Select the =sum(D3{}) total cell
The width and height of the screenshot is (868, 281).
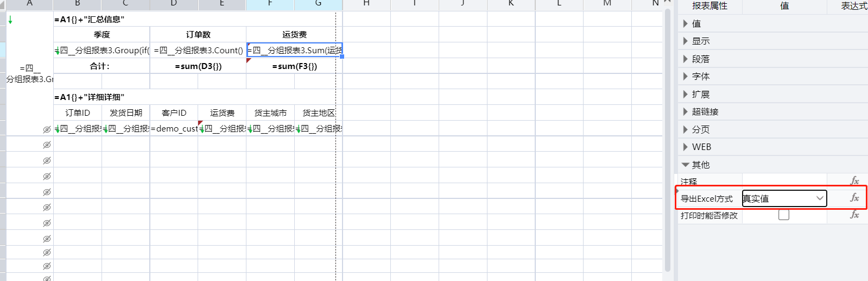click(x=198, y=66)
